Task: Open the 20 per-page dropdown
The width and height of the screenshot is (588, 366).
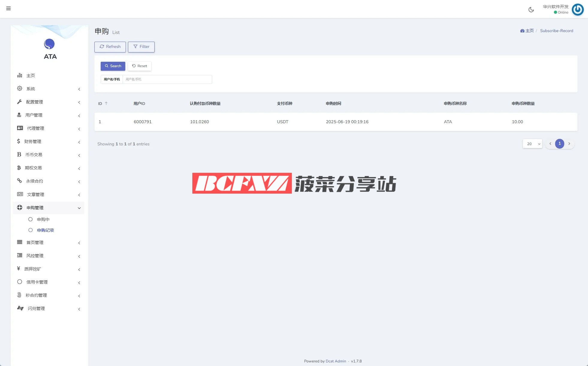Action: pyautogui.click(x=532, y=144)
